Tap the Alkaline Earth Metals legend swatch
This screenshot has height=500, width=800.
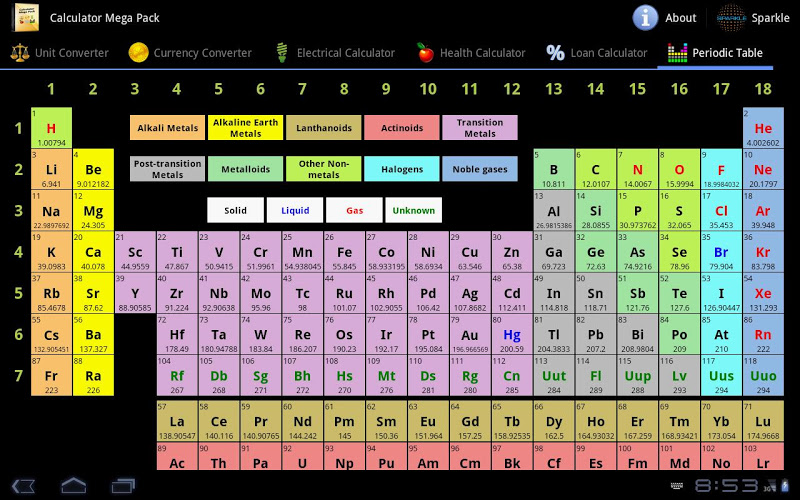coord(245,128)
